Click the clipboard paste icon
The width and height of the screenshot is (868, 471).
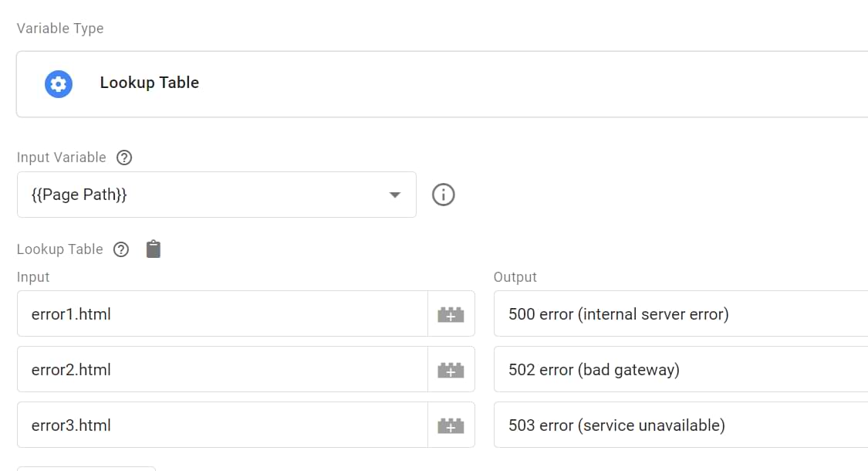click(x=154, y=249)
